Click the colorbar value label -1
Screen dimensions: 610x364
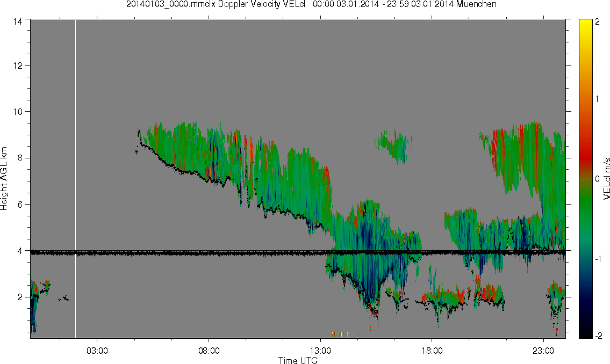tap(597, 259)
